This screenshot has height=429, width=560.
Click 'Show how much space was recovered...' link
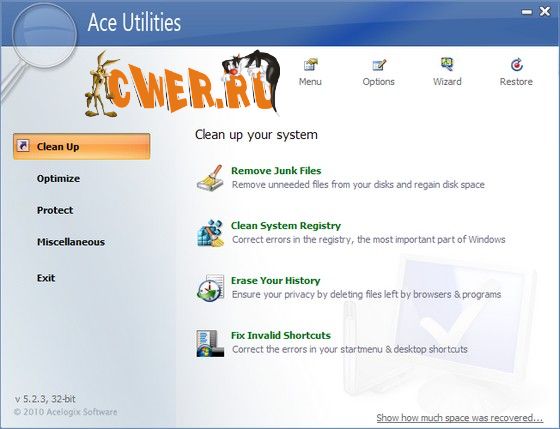tap(460, 418)
